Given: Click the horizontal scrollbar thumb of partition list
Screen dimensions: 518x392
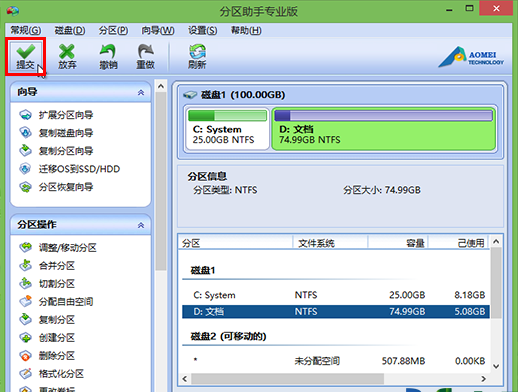Looking at the screenshot, I should (x=287, y=379).
